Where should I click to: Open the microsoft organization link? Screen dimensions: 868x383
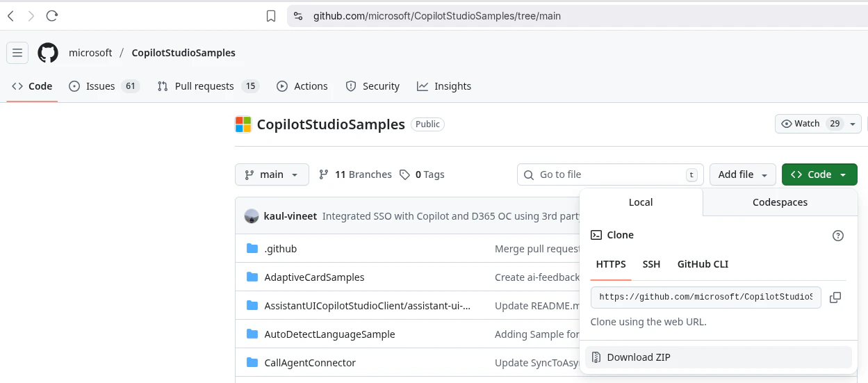click(90, 53)
